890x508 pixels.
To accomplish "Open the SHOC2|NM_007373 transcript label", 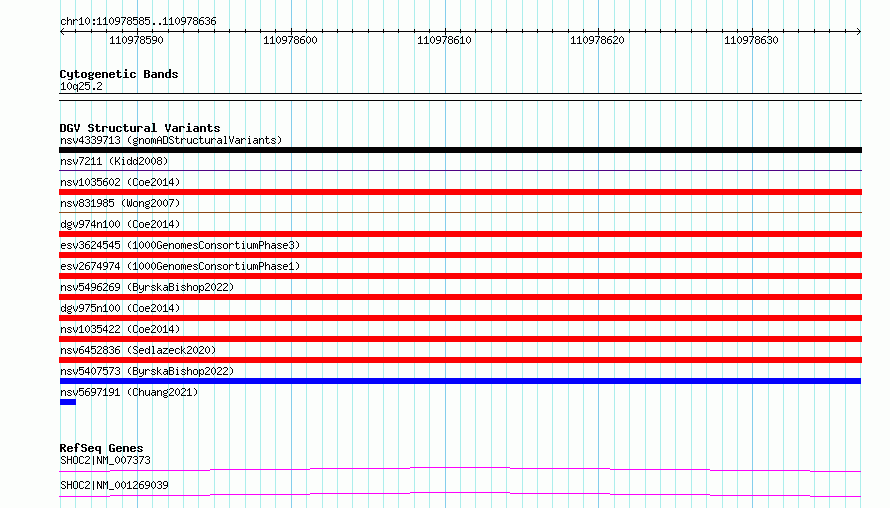I will 105,460.
